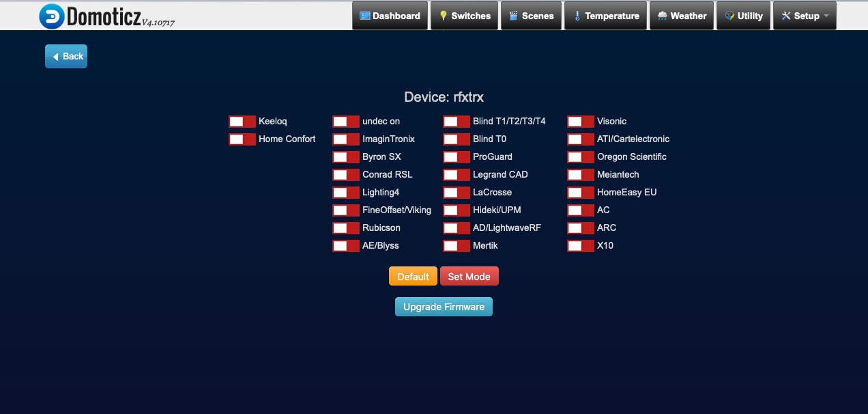Viewport: 868px width, 414px height.
Task: Enable the Mertik switch
Action: coord(457,246)
